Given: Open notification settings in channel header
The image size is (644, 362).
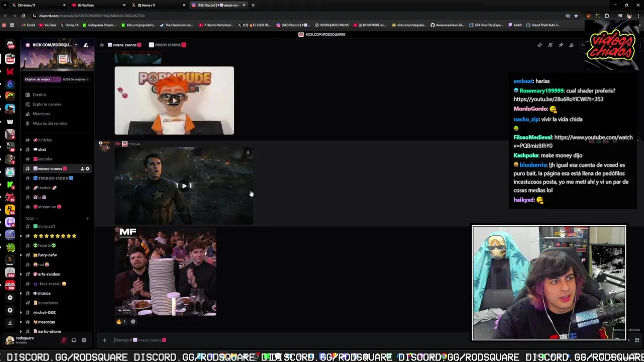Looking at the screenshot, I should [x=550, y=45].
